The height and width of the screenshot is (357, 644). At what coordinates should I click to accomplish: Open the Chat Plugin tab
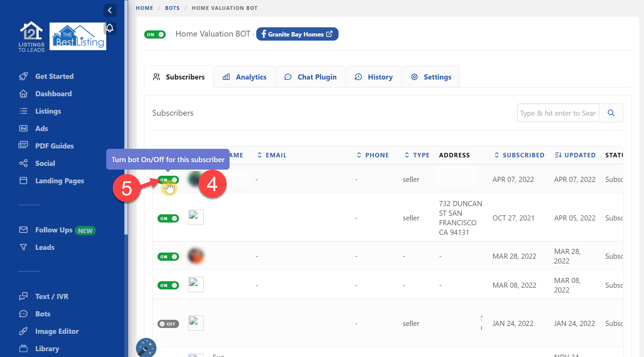(x=310, y=77)
